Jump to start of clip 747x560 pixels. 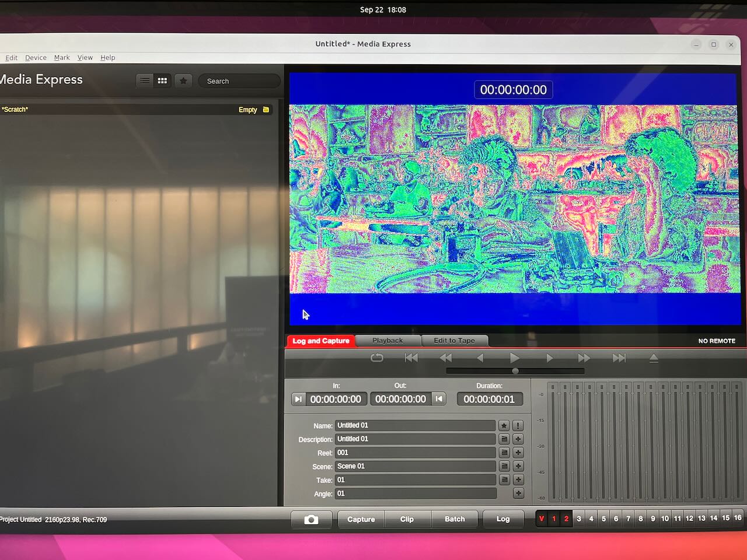point(411,358)
